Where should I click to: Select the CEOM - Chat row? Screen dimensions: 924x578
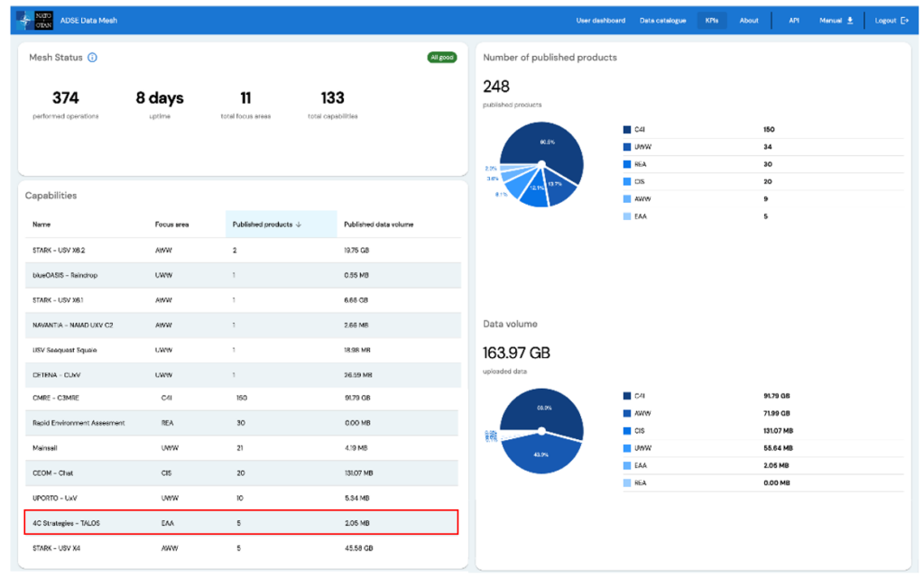(x=242, y=472)
